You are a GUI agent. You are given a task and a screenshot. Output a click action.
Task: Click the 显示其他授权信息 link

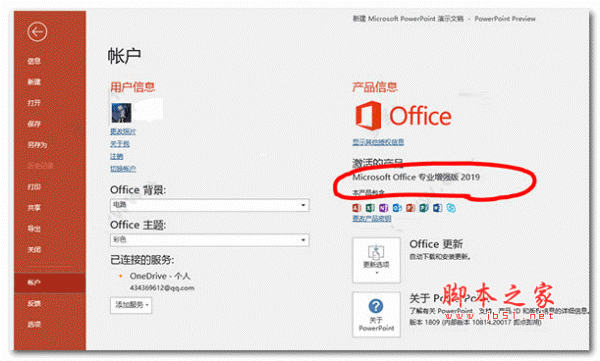pos(378,142)
